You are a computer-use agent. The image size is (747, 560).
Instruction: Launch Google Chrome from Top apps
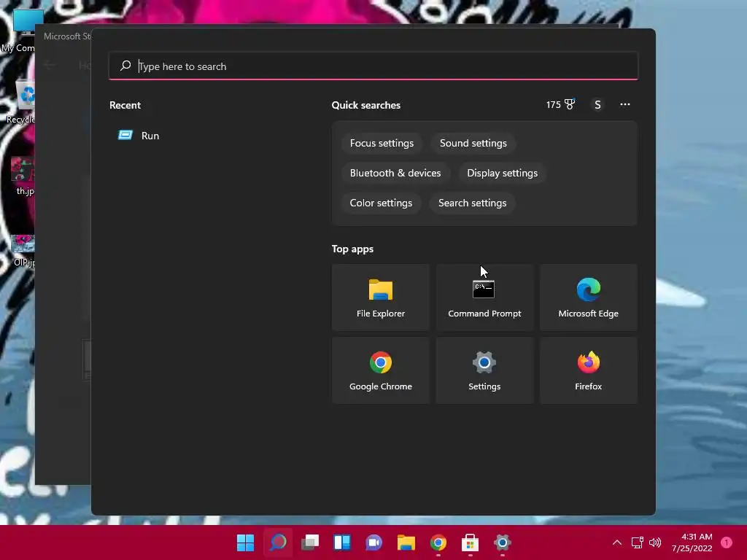pos(381,370)
